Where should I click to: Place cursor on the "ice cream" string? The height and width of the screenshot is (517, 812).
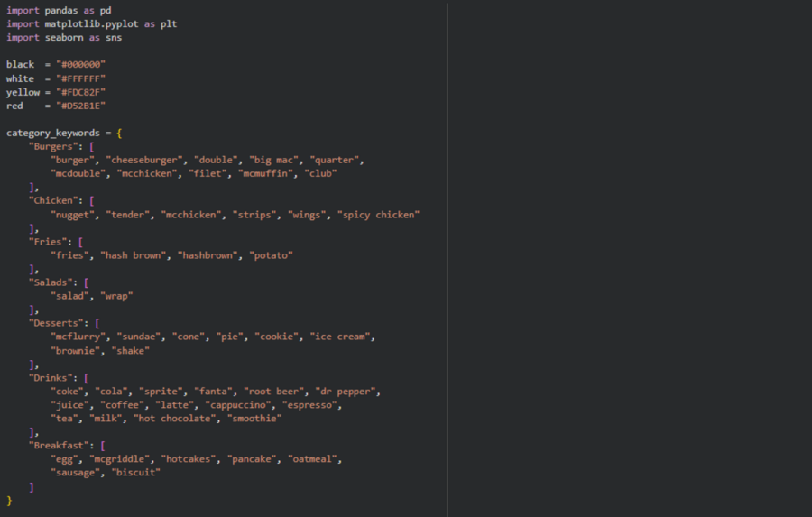pyautogui.click(x=340, y=337)
